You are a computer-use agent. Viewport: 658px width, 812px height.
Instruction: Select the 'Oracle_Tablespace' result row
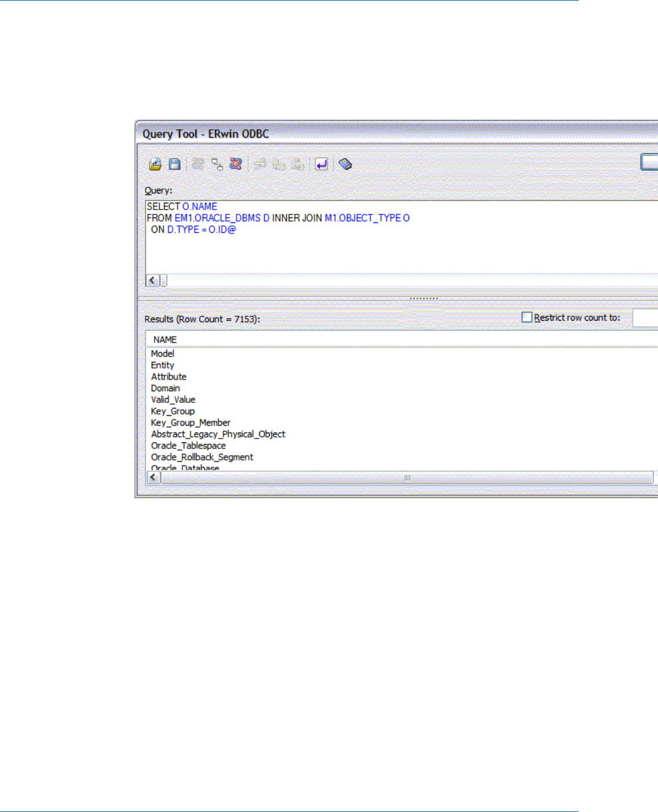[x=189, y=446]
